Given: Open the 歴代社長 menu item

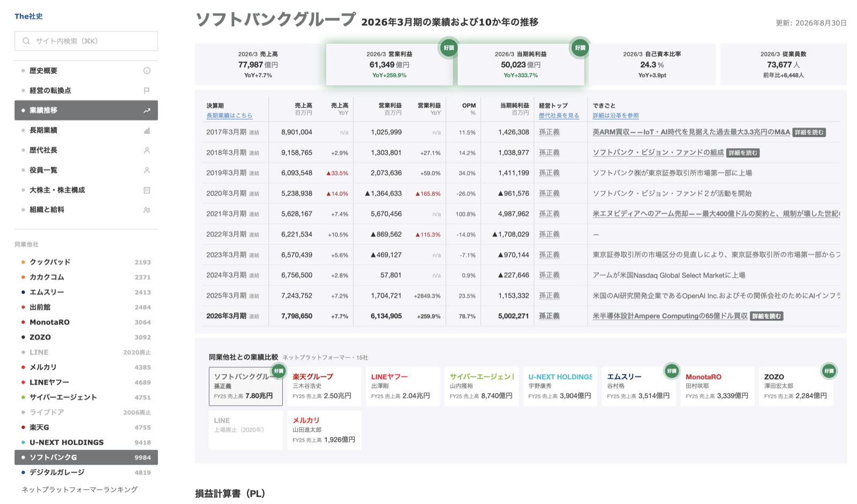Looking at the screenshot, I should (86, 151).
